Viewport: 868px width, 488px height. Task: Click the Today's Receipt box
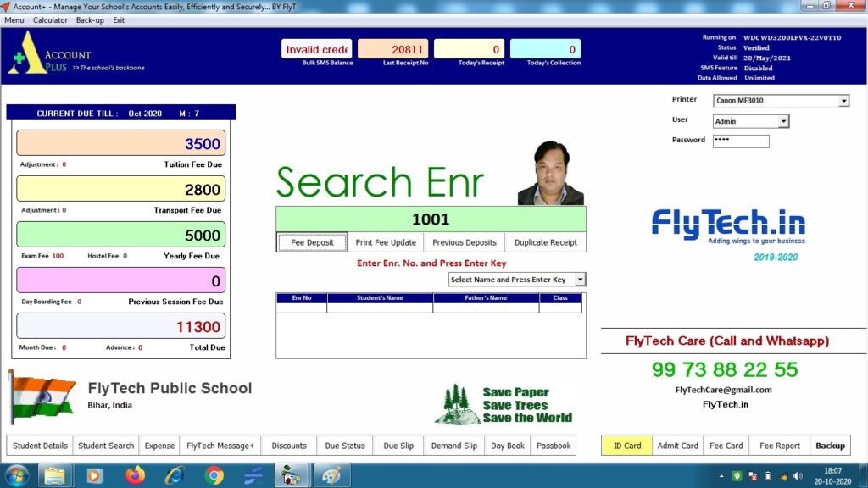point(469,49)
